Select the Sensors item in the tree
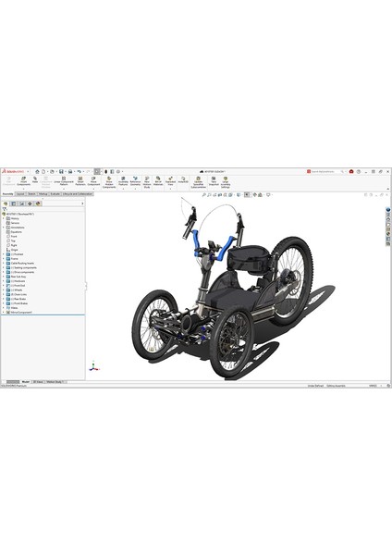Image resolution: width=392 pixels, height=555 pixels. point(13,223)
